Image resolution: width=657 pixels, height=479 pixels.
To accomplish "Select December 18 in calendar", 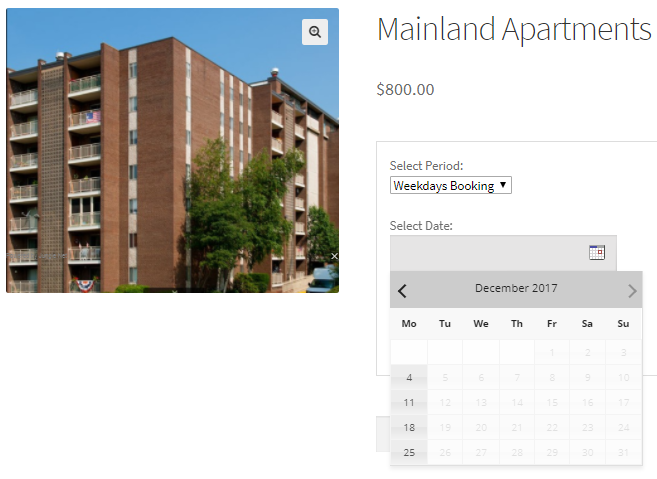I will [x=409, y=427].
